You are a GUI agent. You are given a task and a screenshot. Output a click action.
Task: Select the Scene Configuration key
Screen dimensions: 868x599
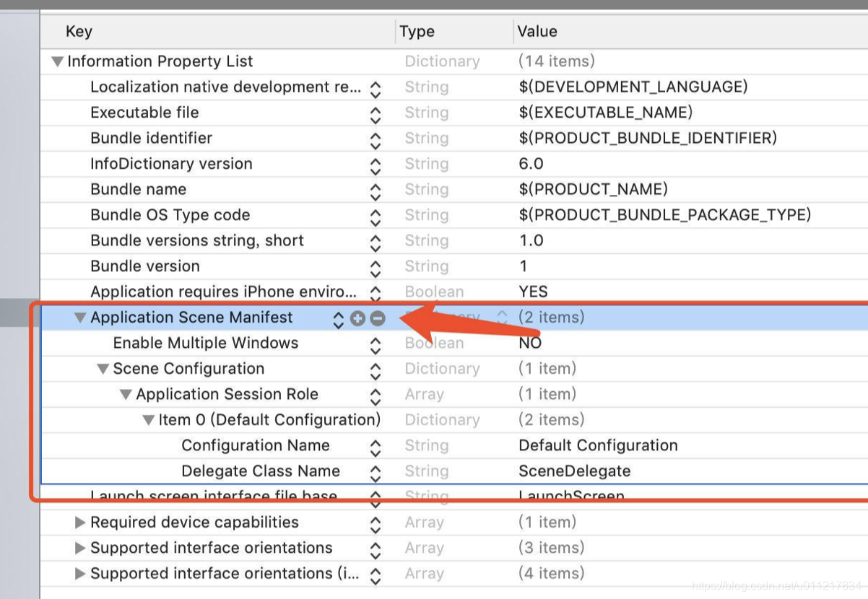pyautogui.click(x=188, y=369)
